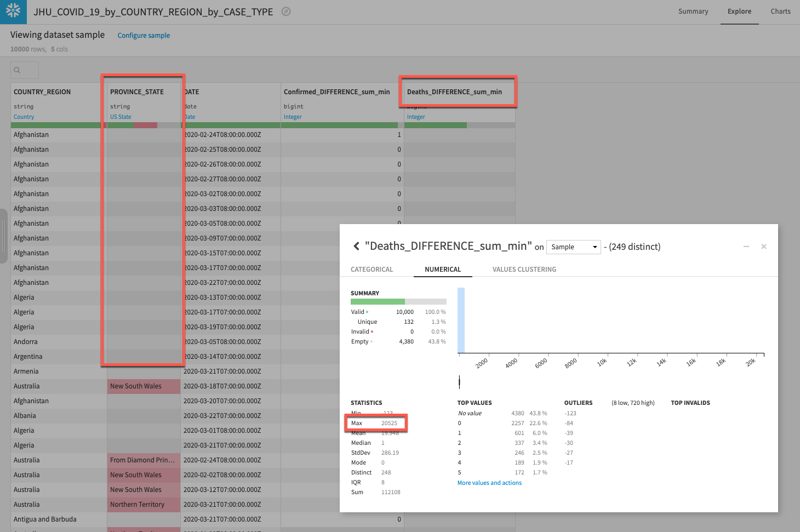Click the tall blue histogram bar
The image size is (800, 532).
click(x=461, y=321)
